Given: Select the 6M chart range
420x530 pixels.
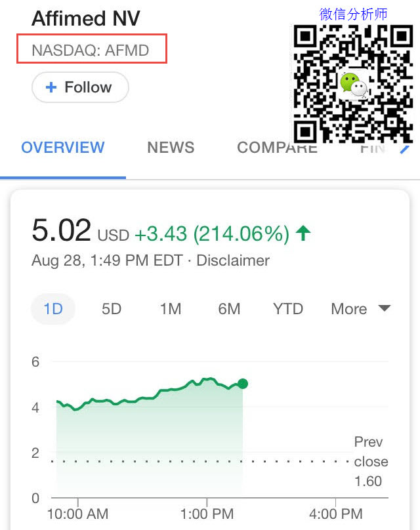Looking at the screenshot, I should [x=229, y=309].
